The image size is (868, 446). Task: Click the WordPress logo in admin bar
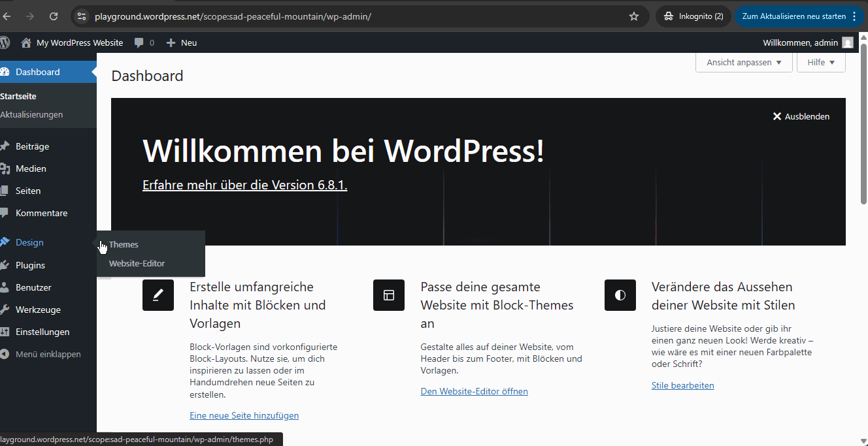(5, 42)
